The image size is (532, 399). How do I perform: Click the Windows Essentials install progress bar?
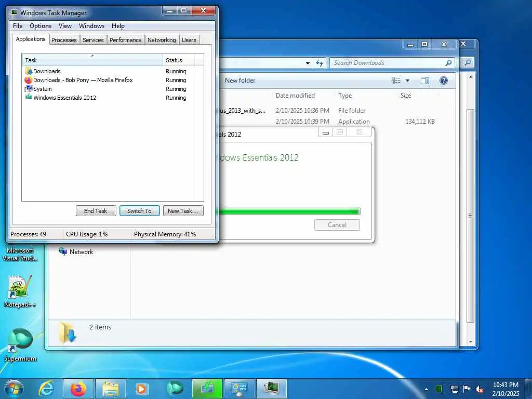tap(289, 211)
